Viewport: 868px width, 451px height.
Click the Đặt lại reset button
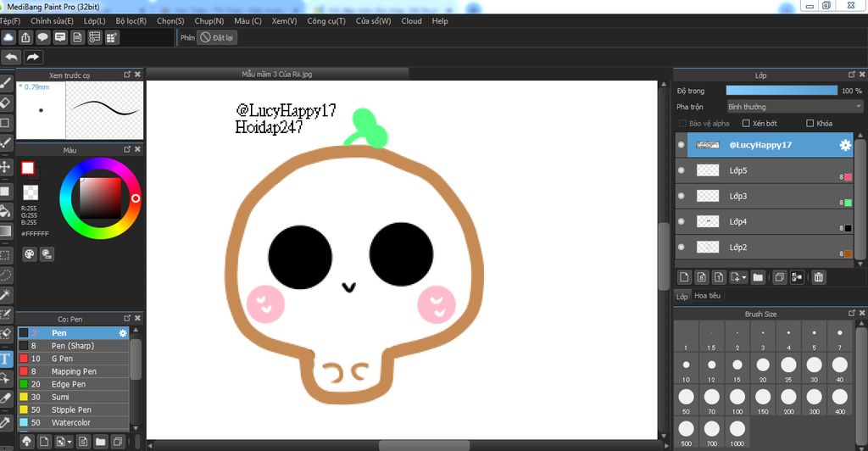(x=218, y=37)
